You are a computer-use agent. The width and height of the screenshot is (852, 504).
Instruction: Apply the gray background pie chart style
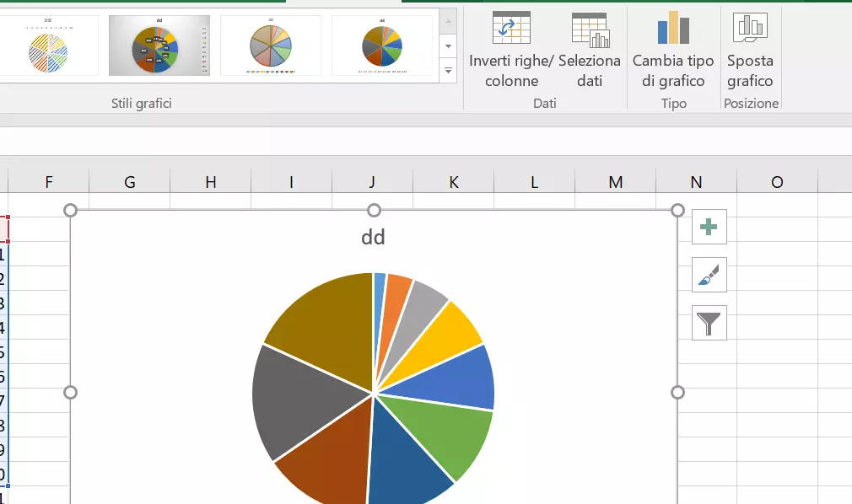pyautogui.click(x=159, y=46)
